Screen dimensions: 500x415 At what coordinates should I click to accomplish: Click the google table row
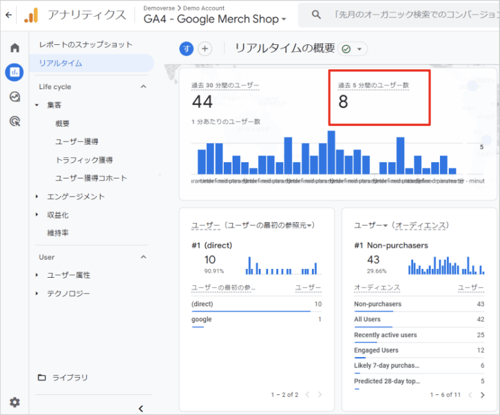256,319
